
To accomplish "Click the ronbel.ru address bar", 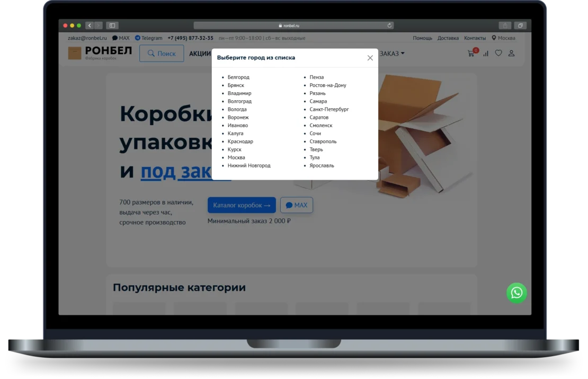I will click(293, 25).
